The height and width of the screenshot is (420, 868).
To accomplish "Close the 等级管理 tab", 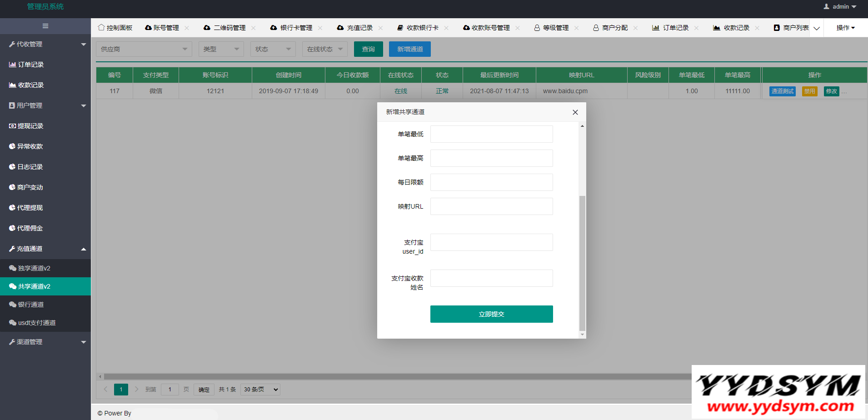I will [577, 28].
